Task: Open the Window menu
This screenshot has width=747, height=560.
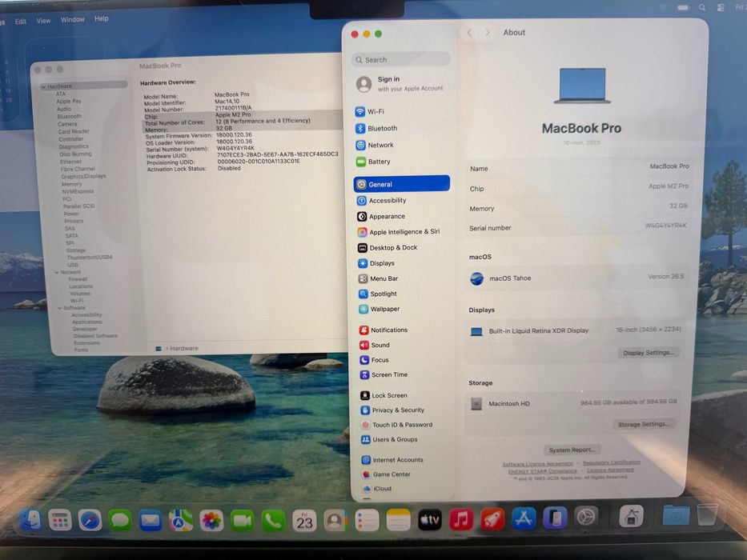Action: (72, 19)
